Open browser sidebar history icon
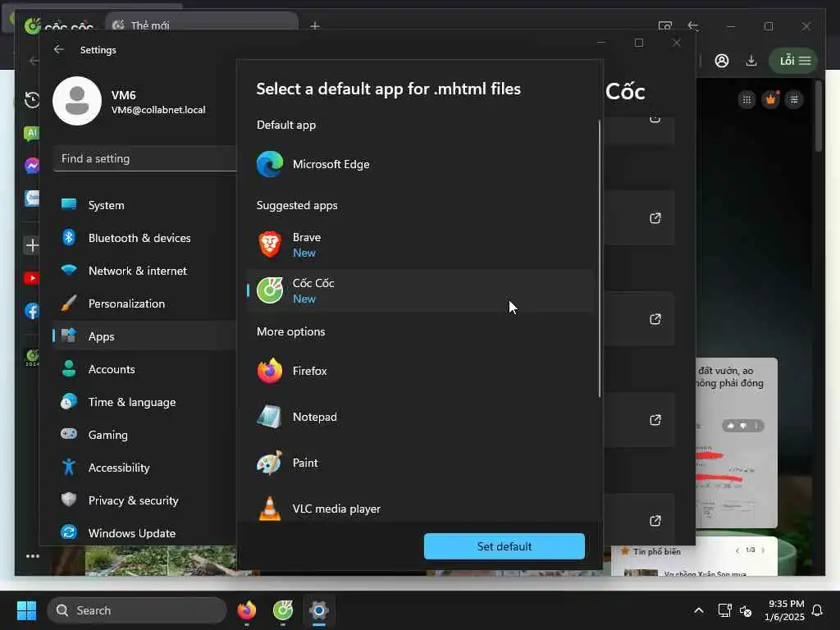This screenshot has width=840, height=630. pyautogui.click(x=32, y=99)
